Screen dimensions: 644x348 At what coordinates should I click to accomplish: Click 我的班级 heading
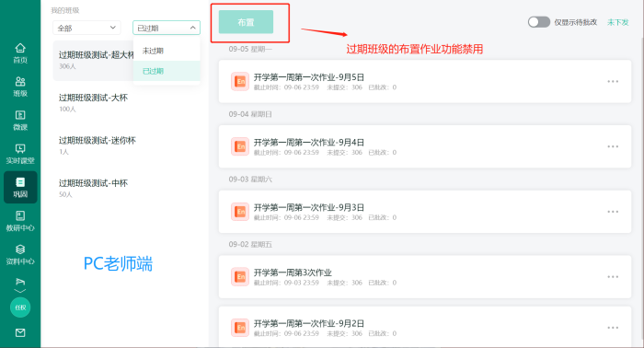pos(65,10)
